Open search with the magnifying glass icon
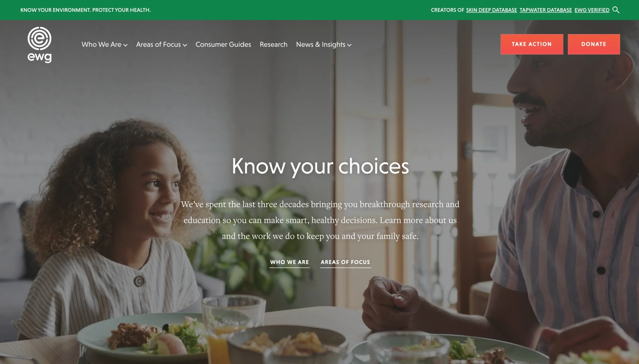Screen dimensions: 639x364 (616, 10)
